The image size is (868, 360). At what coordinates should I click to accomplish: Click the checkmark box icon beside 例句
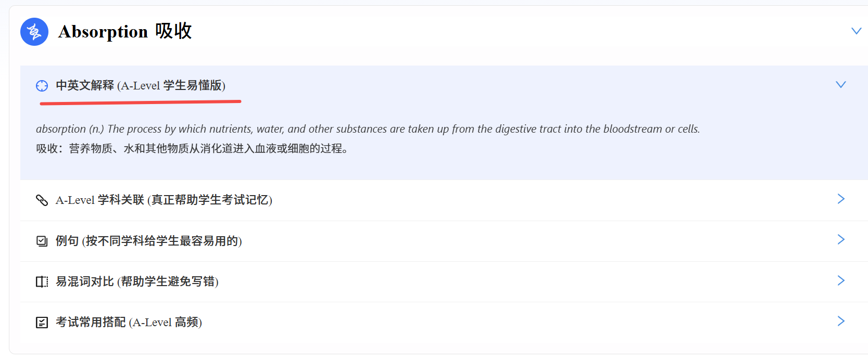42,241
